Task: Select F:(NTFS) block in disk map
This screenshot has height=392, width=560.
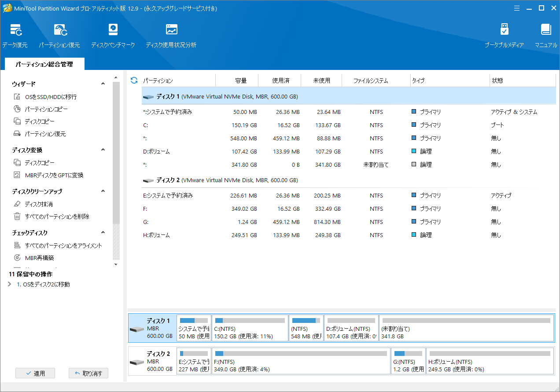Action: click(x=301, y=361)
